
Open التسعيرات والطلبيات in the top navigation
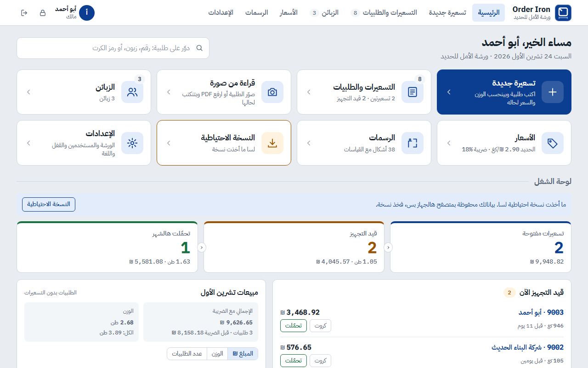coord(384,13)
